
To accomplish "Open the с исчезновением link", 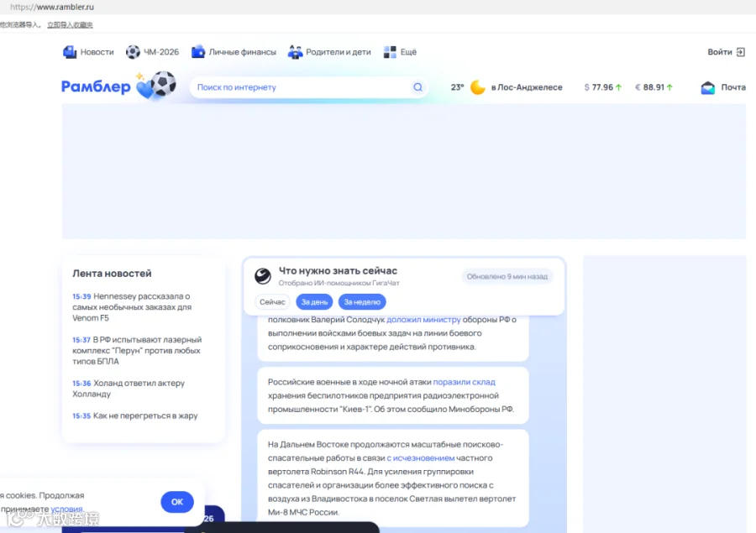I will 421,457.
